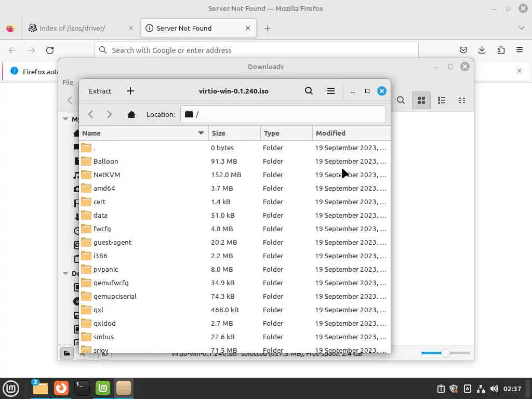Click the 152.0 MB size cell
Image resolution: width=532 pixels, height=399 pixels.
coord(226,175)
